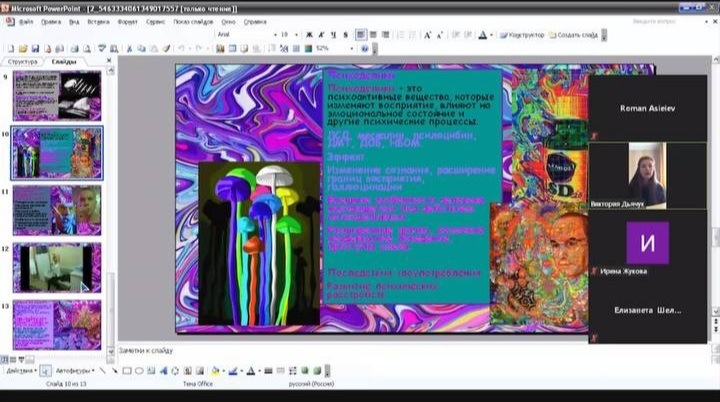Toggle Italic formatting button

click(316, 34)
